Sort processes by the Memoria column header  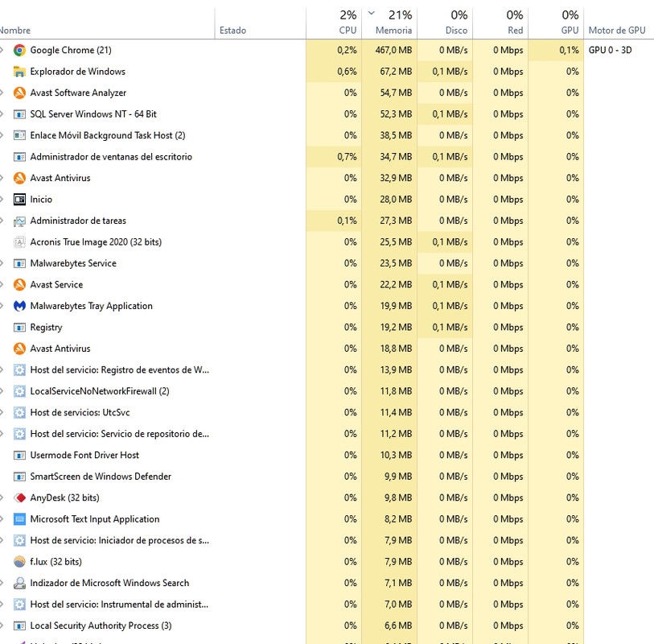pyautogui.click(x=389, y=23)
